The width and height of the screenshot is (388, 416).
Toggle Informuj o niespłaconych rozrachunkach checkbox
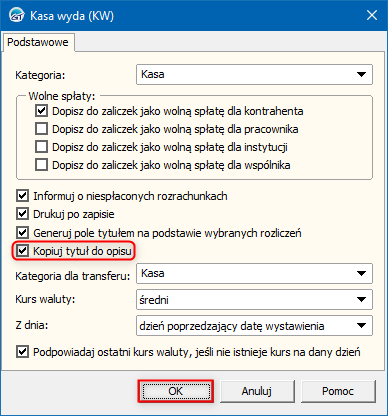pyautogui.click(x=22, y=196)
